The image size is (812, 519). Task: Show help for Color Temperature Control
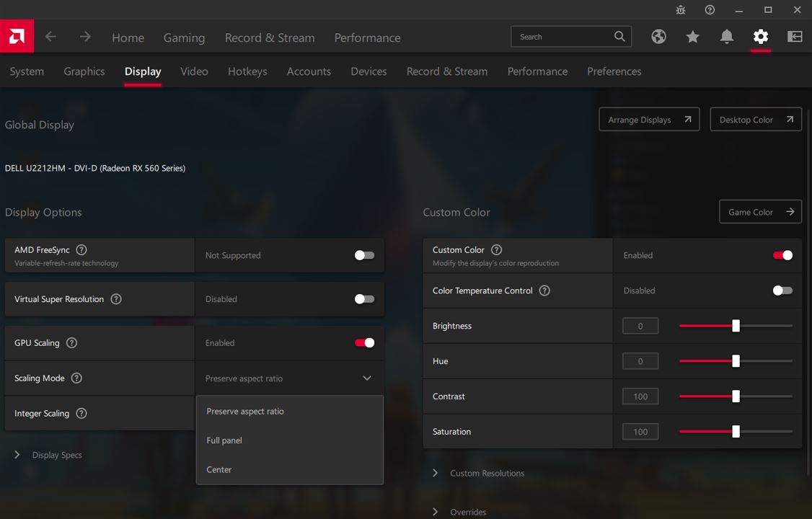tap(544, 290)
